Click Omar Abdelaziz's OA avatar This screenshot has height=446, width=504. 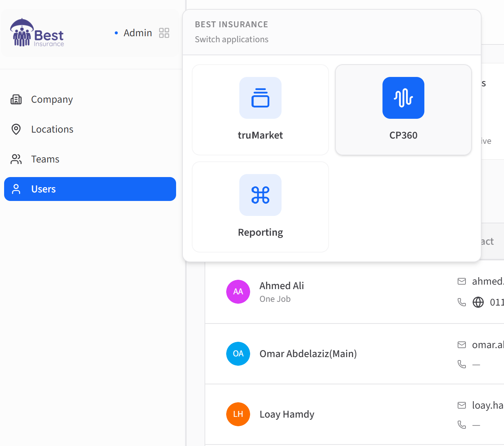238,354
